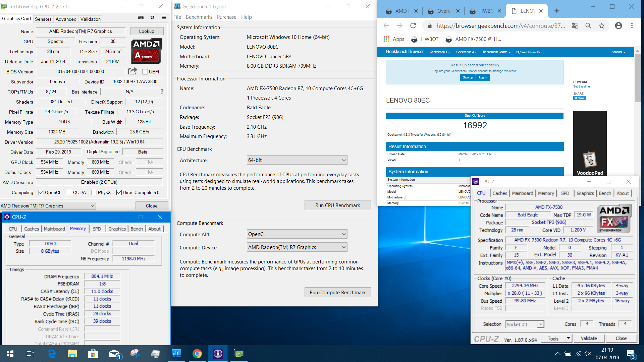Image resolution: width=644 pixels, height=362 pixels.
Task: Click Log in button on Geekbench page
Action: point(483,77)
